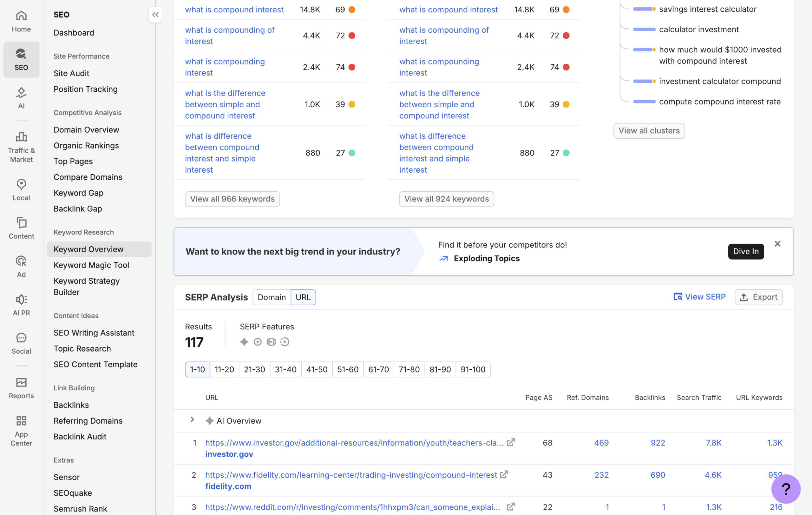Select results range 1-10

197,369
